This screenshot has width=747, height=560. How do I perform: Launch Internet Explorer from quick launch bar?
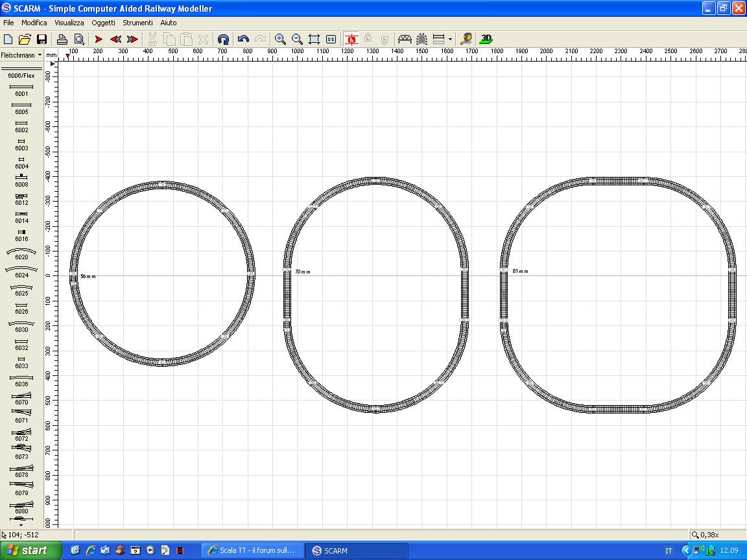(91, 550)
